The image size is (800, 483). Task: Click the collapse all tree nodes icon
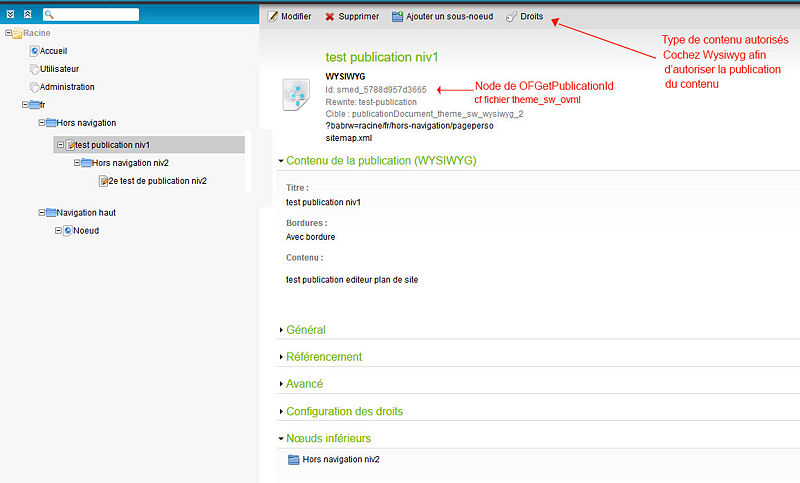(x=27, y=15)
